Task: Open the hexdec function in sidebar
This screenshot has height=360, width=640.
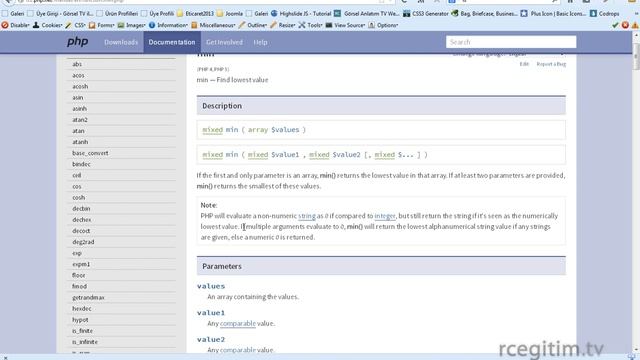Action: [82, 309]
